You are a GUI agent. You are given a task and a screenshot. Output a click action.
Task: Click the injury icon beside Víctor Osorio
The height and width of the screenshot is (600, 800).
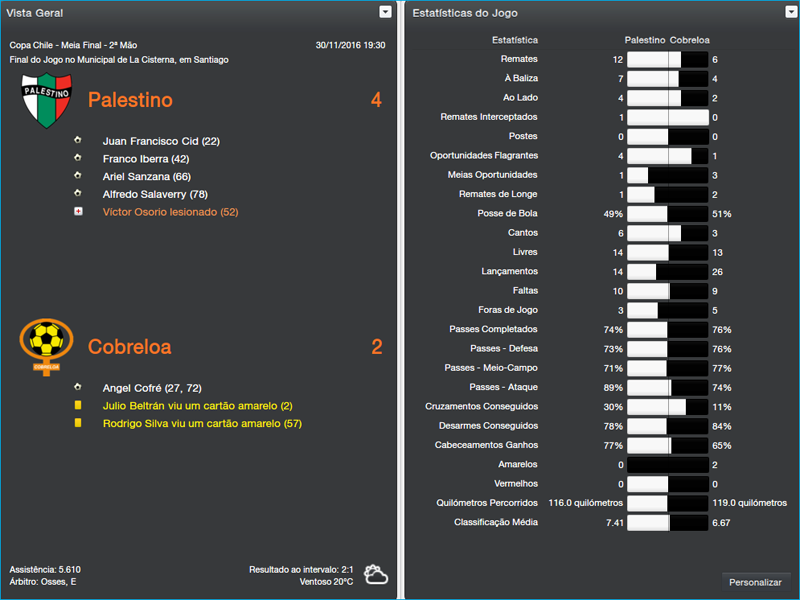point(78,211)
